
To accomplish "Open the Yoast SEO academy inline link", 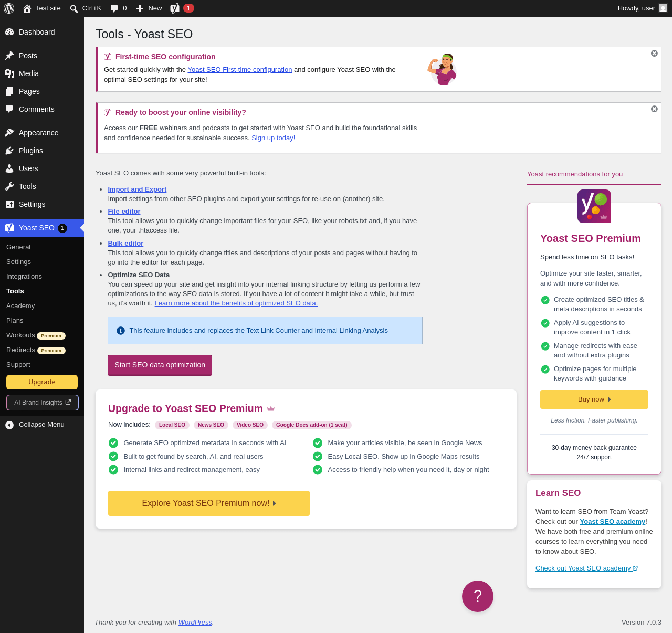I will click(x=613, y=522).
